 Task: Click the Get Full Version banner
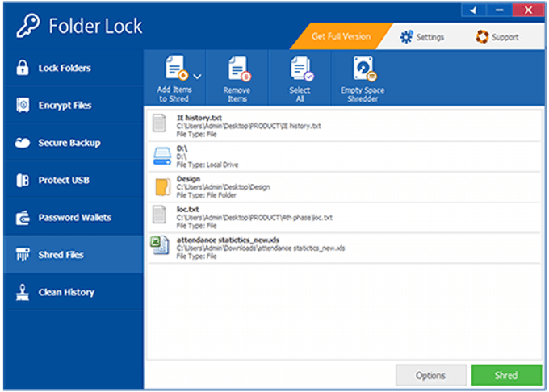[341, 36]
